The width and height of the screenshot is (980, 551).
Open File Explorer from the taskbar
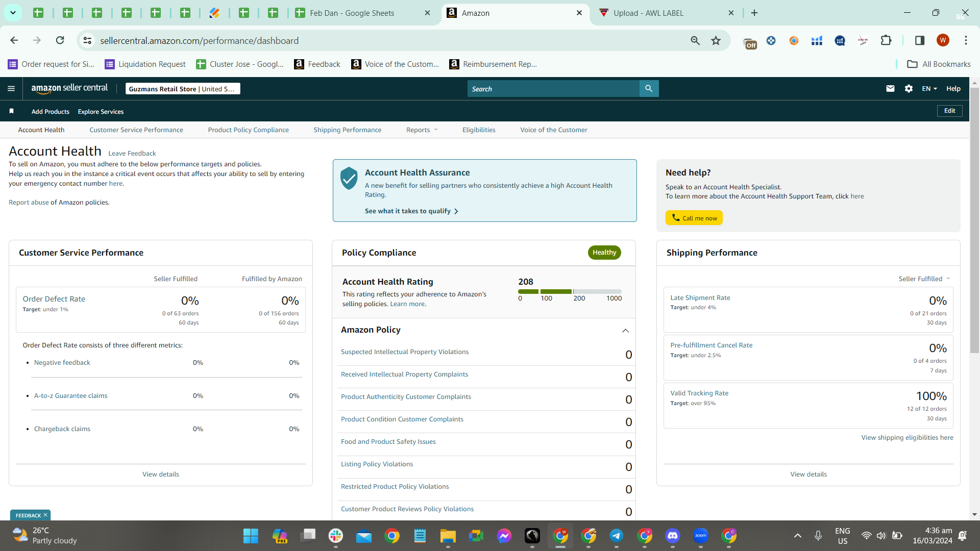pyautogui.click(x=448, y=536)
